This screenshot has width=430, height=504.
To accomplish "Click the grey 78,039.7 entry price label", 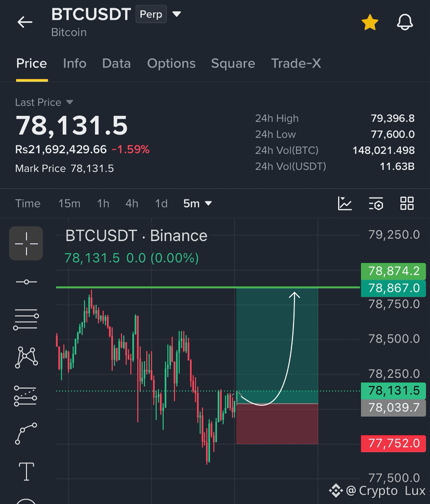I will 393,407.
